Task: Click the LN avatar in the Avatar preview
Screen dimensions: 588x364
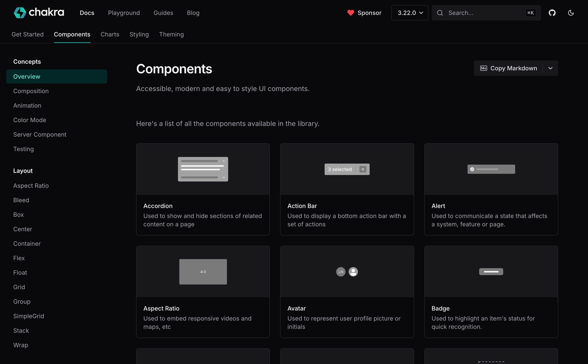Action: click(341, 272)
